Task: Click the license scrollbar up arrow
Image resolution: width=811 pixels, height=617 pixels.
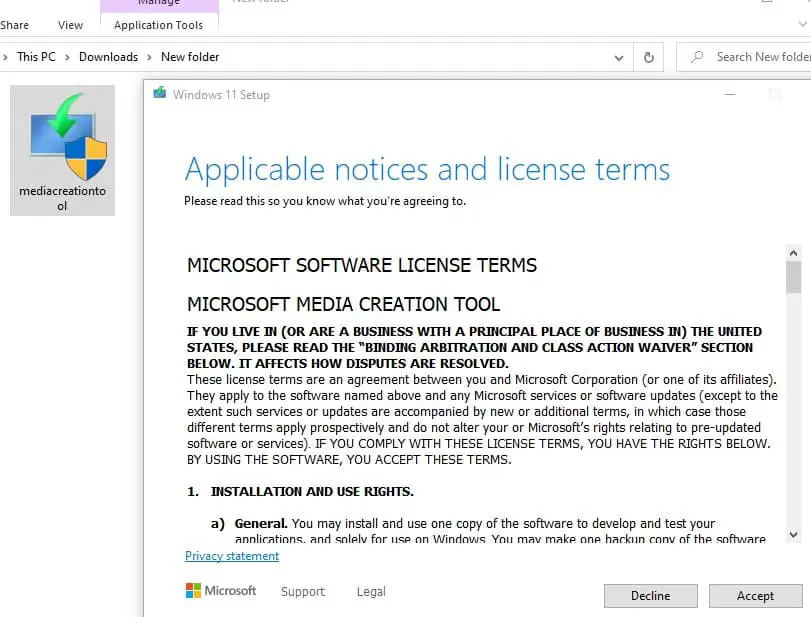Action: pyautogui.click(x=793, y=253)
